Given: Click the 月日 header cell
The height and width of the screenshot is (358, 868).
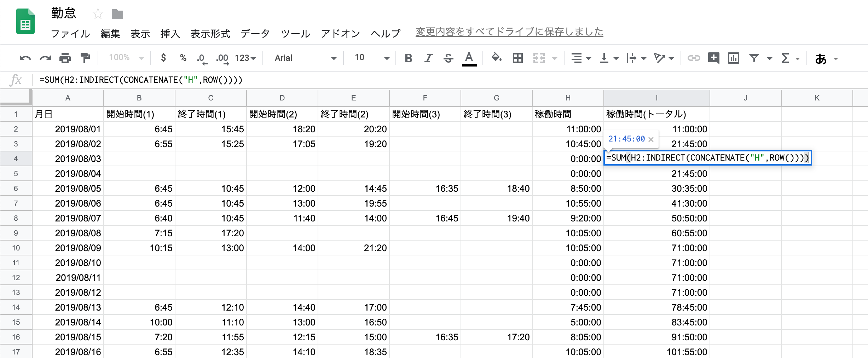Looking at the screenshot, I should tap(68, 114).
